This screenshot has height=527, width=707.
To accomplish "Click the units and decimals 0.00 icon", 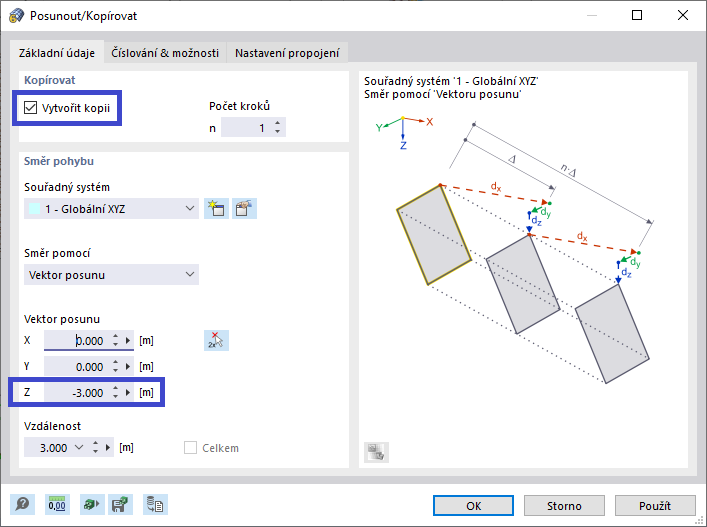I will tap(57, 504).
